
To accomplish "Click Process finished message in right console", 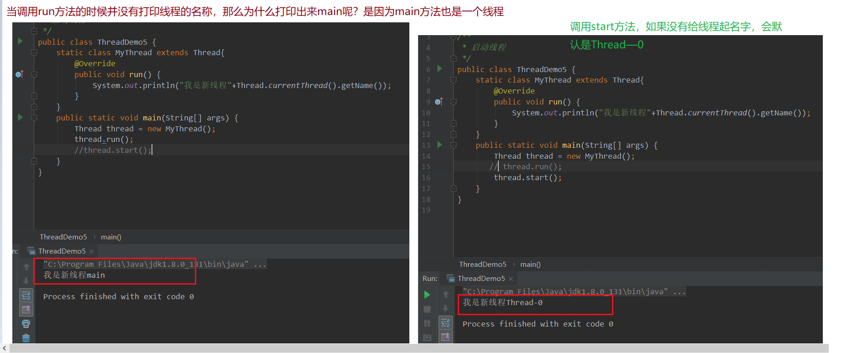I will (538, 324).
